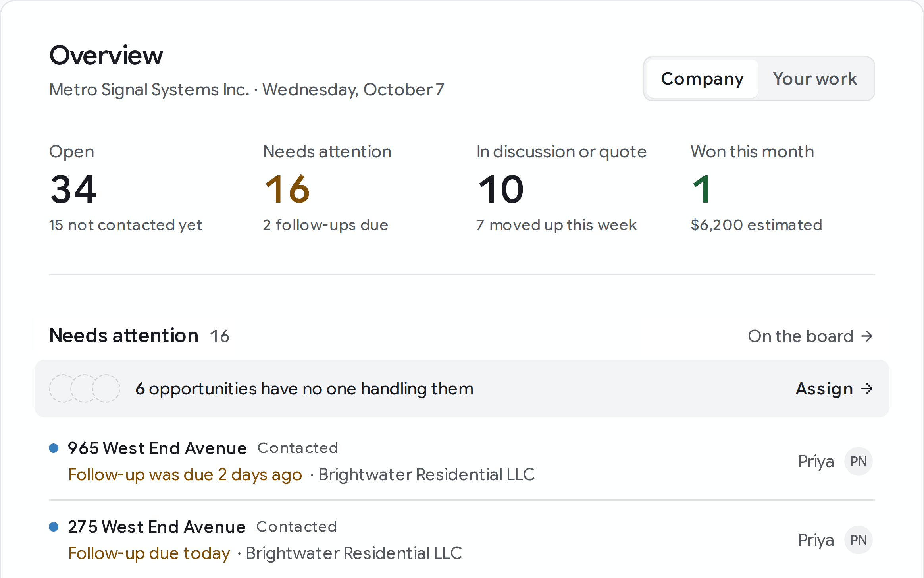This screenshot has width=924, height=578.
Task: Click 'Follow-up was due 2 days ago'
Action: pyautogui.click(x=185, y=475)
